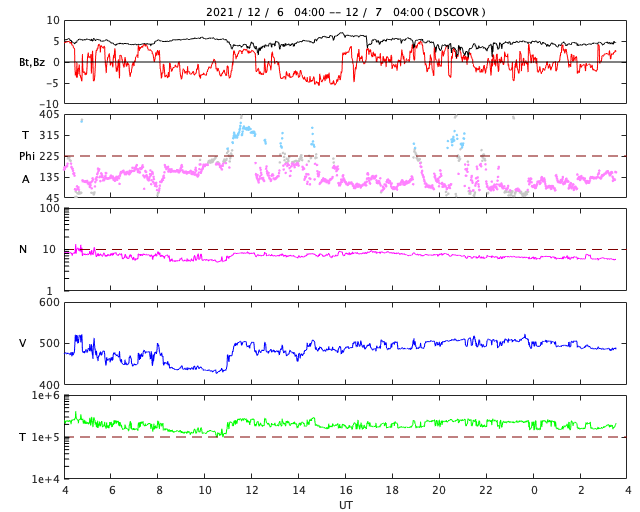
Task: Select the 'Bt,Bz' axis label
Action: pos(32,62)
